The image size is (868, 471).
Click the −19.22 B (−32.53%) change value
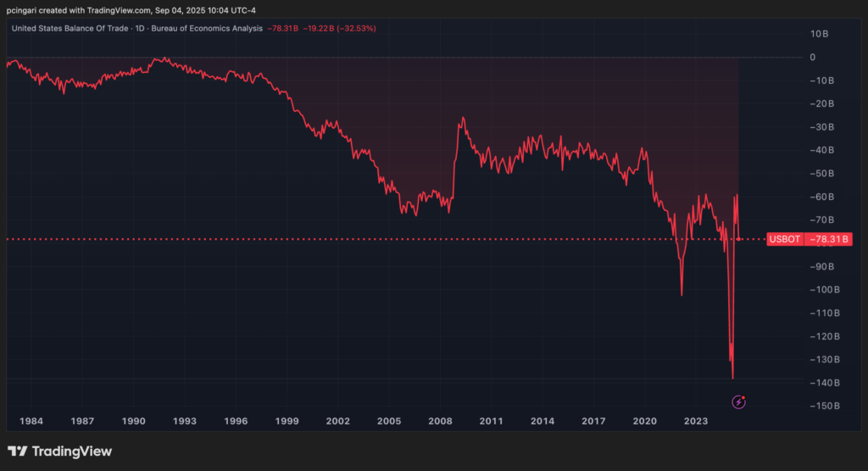point(342,28)
